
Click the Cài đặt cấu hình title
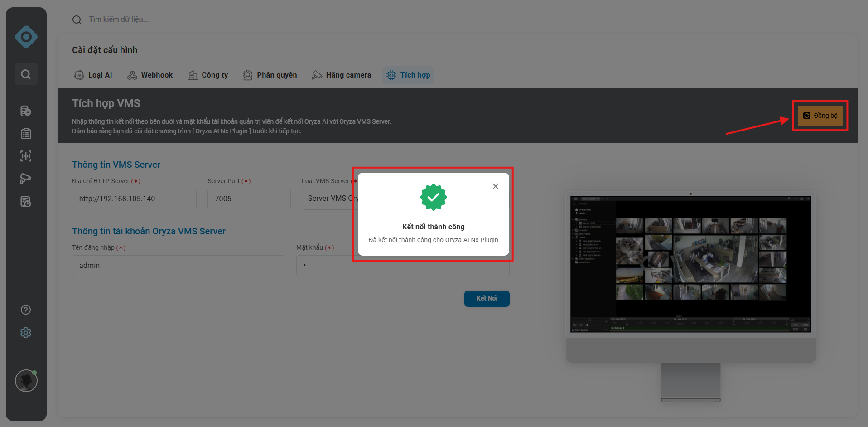[x=105, y=50]
